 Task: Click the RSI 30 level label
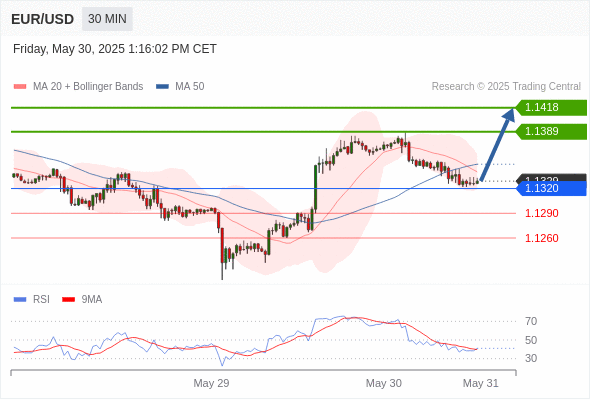pyautogui.click(x=531, y=358)
